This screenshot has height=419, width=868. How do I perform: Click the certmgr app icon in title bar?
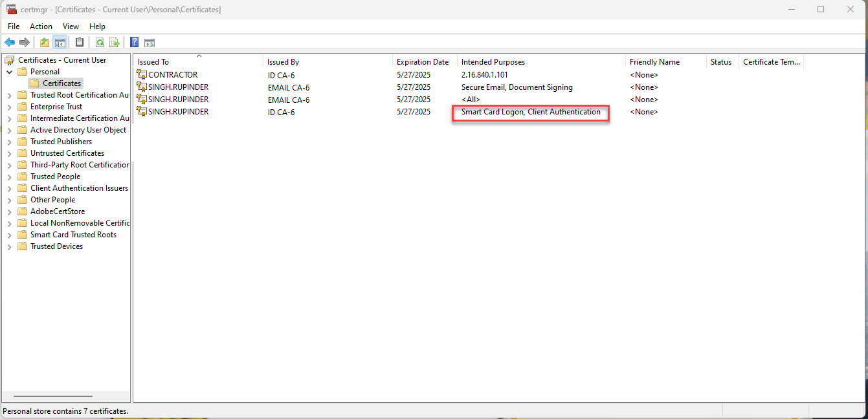coord(11,9)
